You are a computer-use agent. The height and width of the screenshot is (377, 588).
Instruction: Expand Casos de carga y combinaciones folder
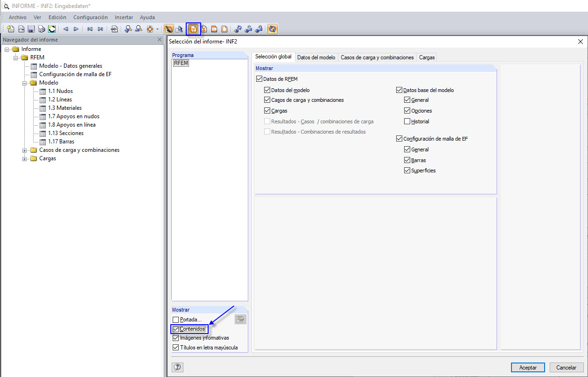[25, 150]
